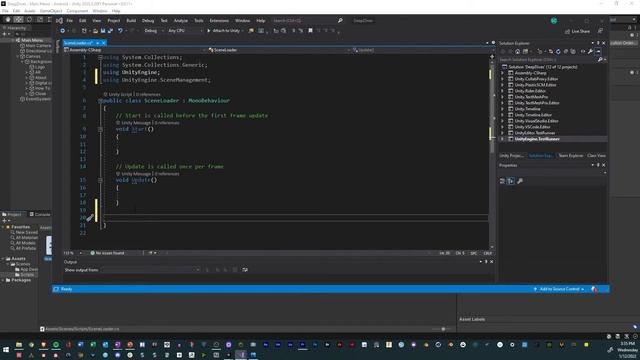The width and height of the screenshot is (640, 360).
Task: Click the Save toolbar icon
Action: 103,31
